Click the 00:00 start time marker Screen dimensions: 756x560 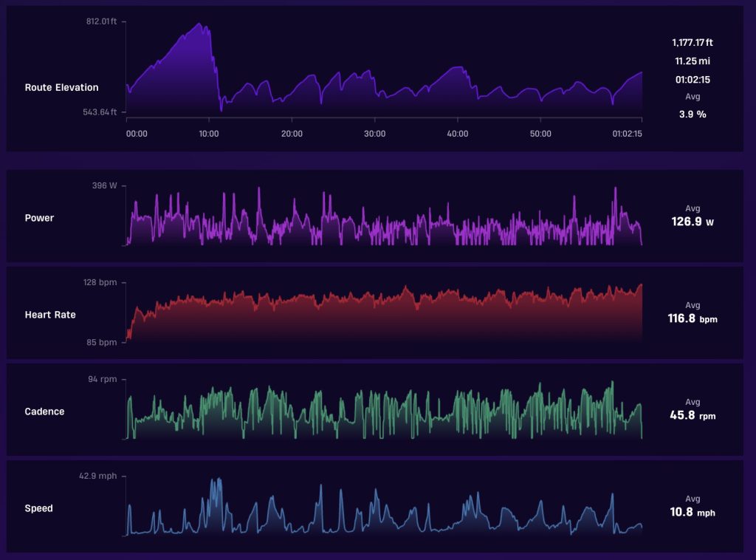137,134
